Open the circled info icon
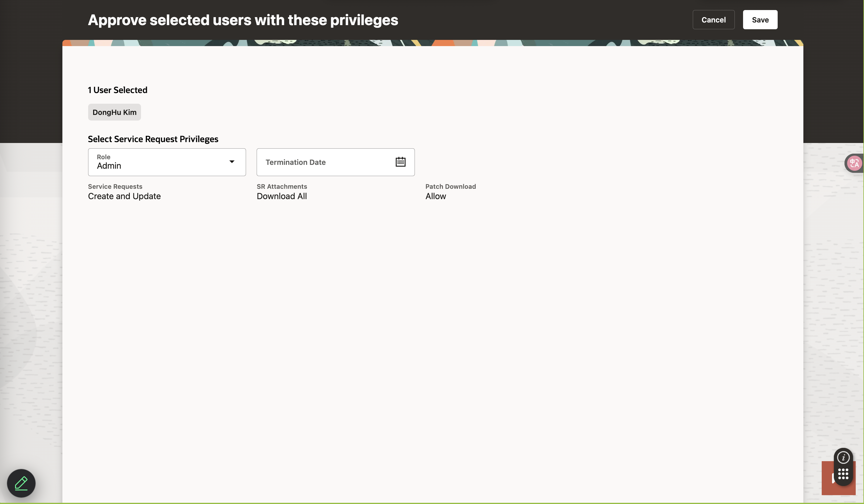 (843, 457)
